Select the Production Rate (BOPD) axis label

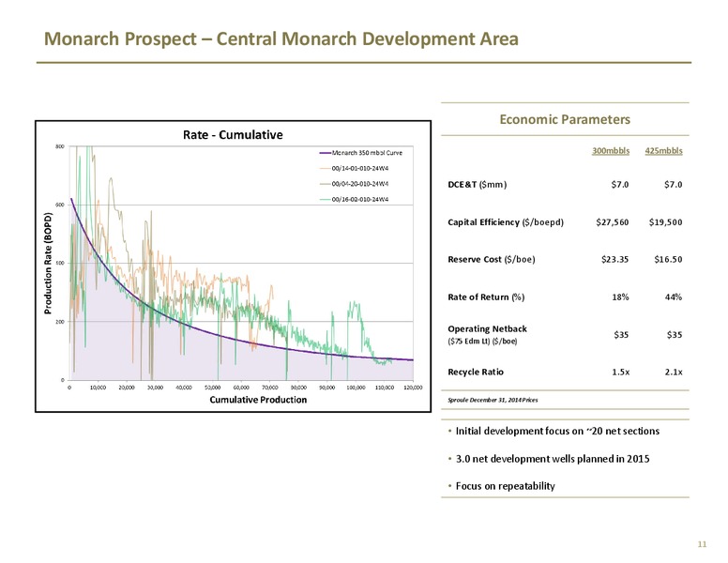coord(48,263)
